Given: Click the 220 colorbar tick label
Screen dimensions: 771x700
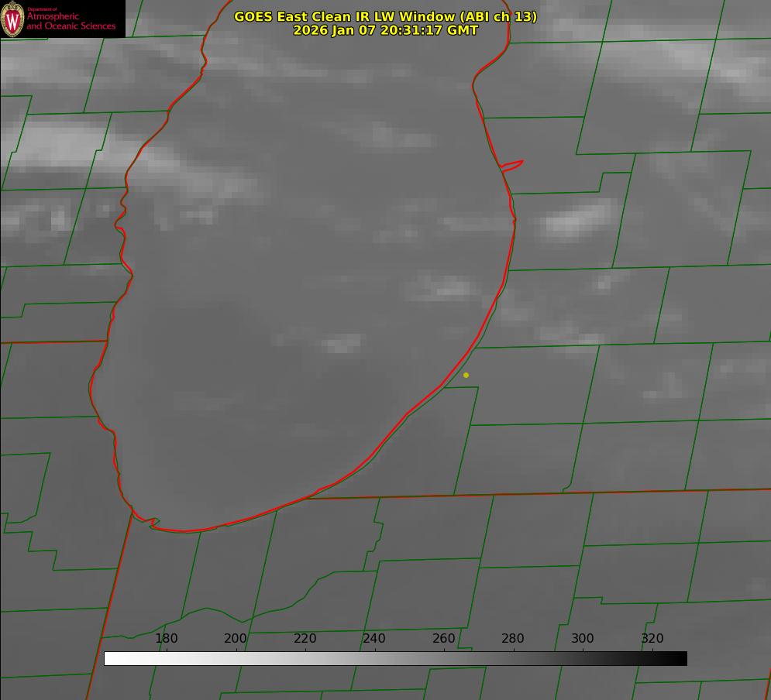Looking at the screenshot, I should point(305,638).
